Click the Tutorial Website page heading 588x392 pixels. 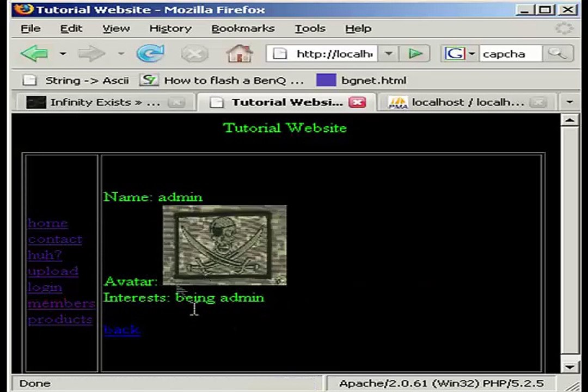coord(285,128)
